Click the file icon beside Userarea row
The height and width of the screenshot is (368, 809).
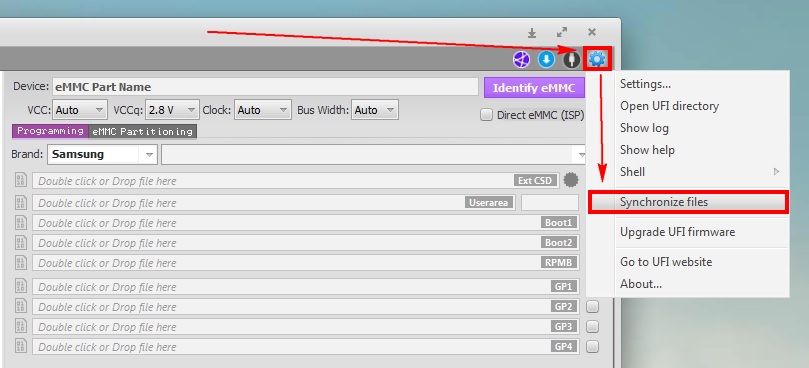(21, 202)
